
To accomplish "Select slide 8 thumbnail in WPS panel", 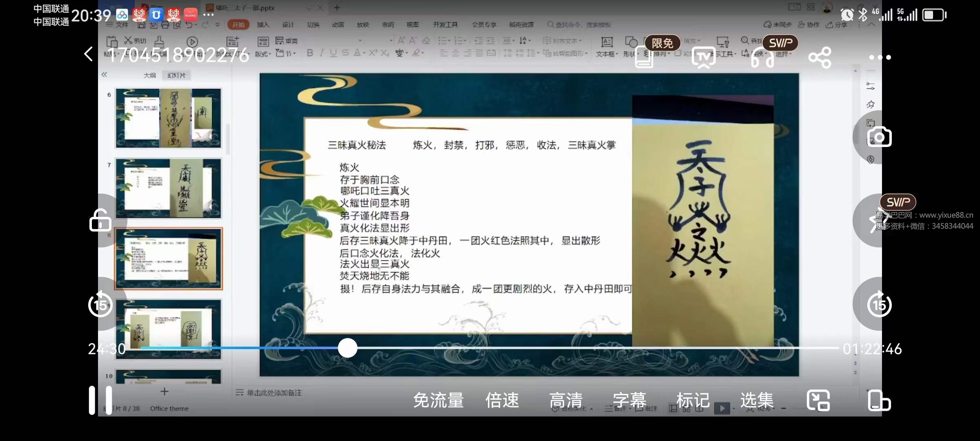I will [168, 258].
